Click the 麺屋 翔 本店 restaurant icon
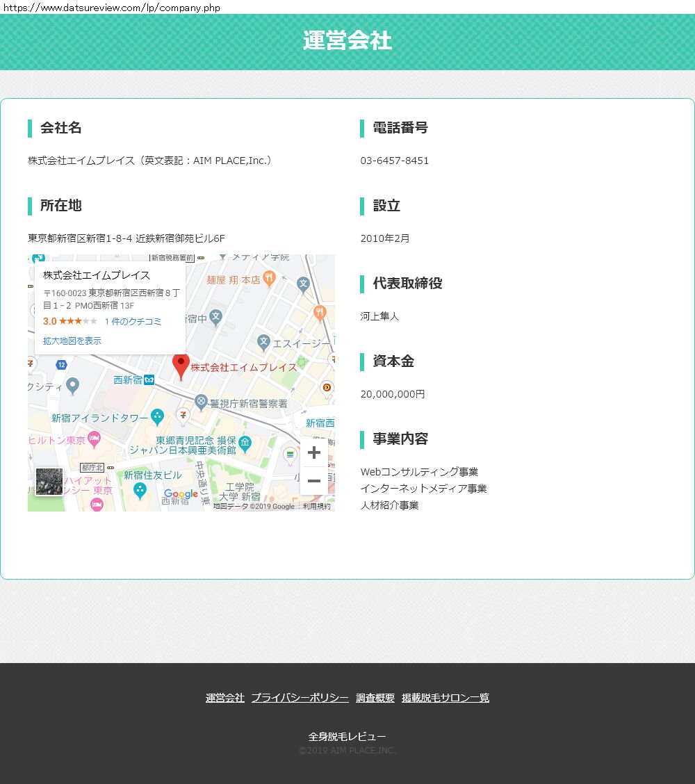 point(270,279)
